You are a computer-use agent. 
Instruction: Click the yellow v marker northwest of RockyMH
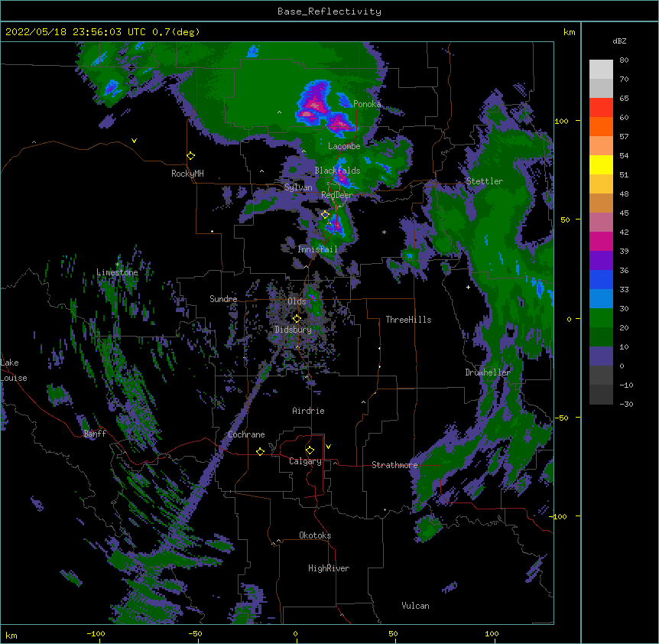tap(134, 141)
